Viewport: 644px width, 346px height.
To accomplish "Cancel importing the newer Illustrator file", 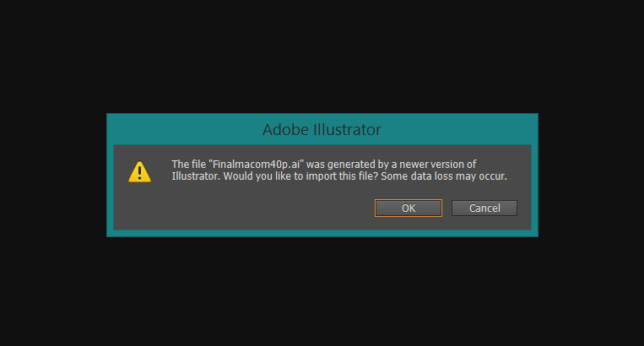I will [x=484, y=208].
